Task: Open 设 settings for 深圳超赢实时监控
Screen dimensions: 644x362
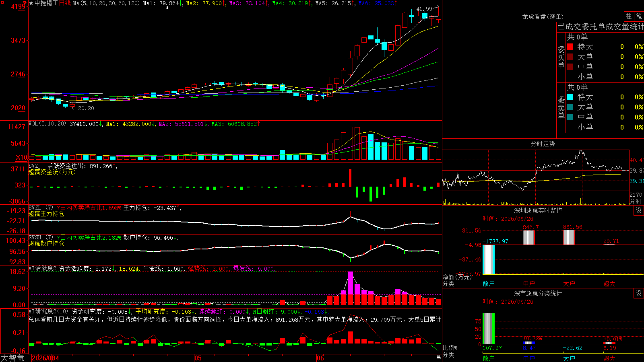Action: (639, 210)
